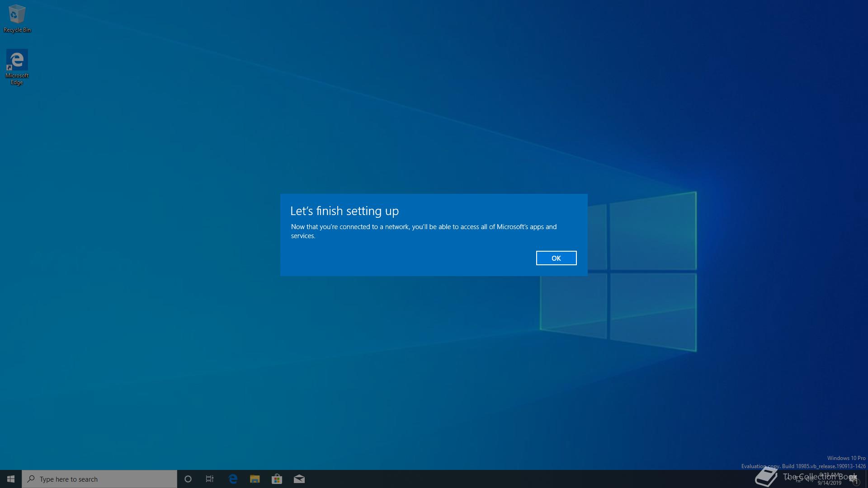Open the Windows Start menu
This screenshot has width=868, height=488.
11,479
